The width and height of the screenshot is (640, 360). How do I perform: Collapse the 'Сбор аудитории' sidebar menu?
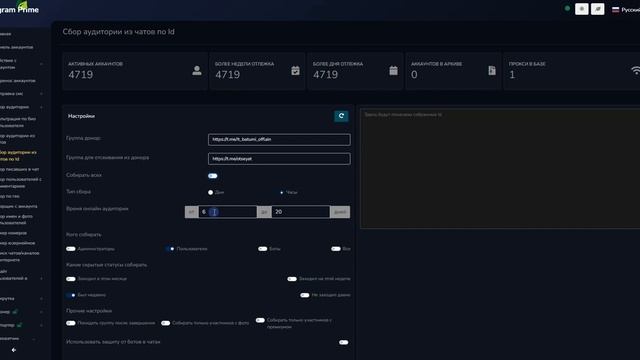[22, 107]
